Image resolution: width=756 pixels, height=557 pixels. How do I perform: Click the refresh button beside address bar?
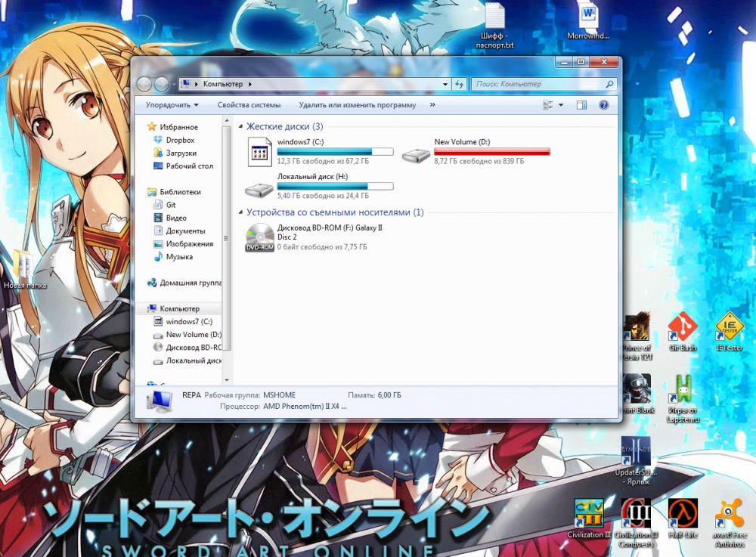(x=459, y=84)
